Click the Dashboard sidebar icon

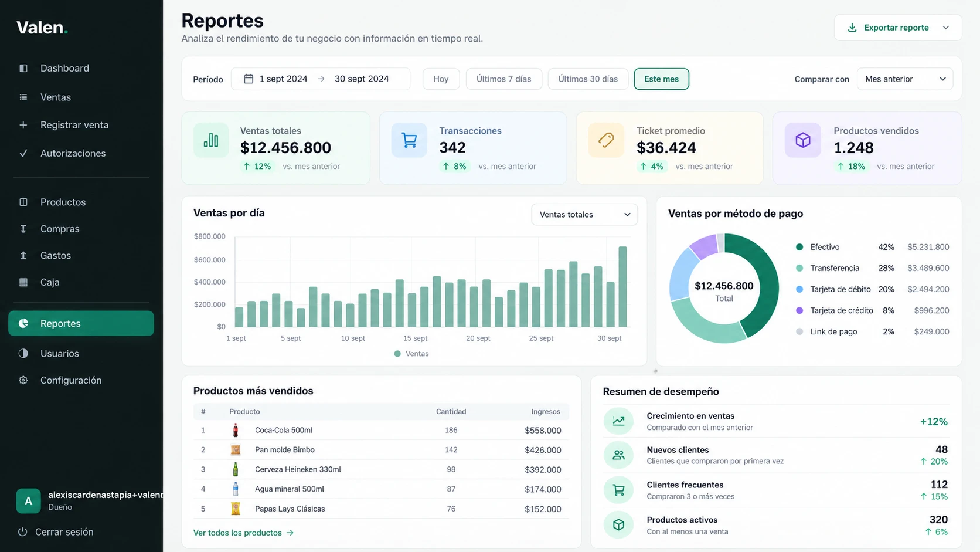pos(23,68)
